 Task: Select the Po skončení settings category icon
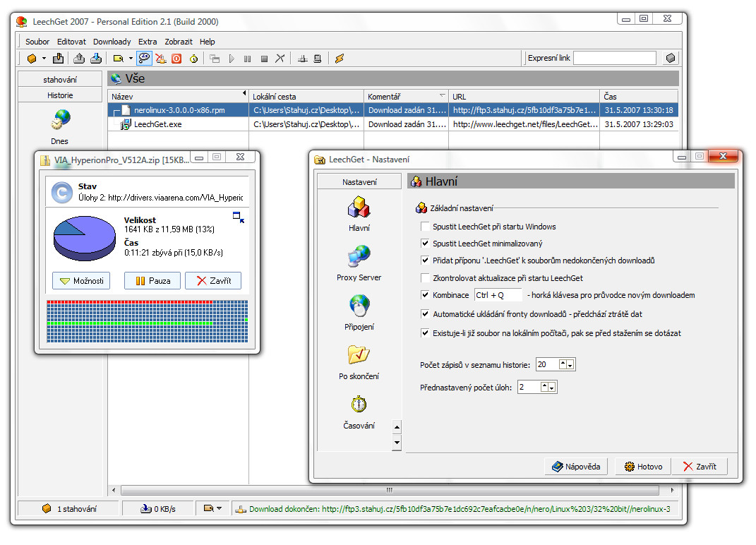point(359,355)
